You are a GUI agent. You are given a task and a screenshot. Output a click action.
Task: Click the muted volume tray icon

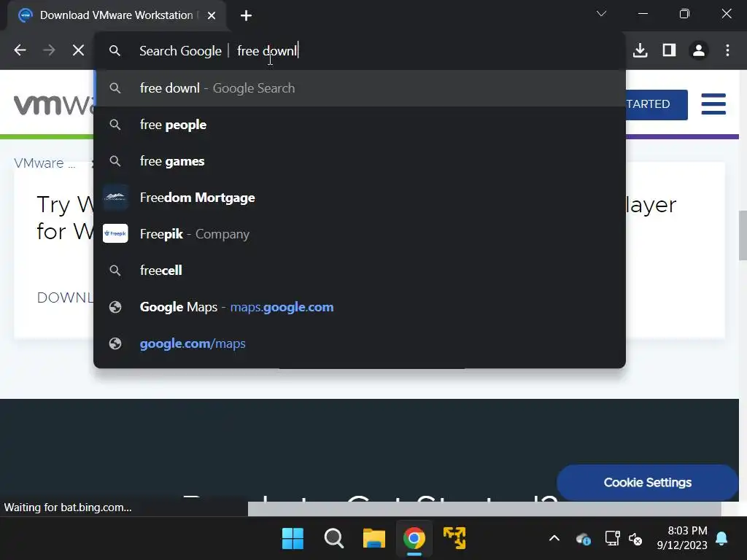click(635, 539)
